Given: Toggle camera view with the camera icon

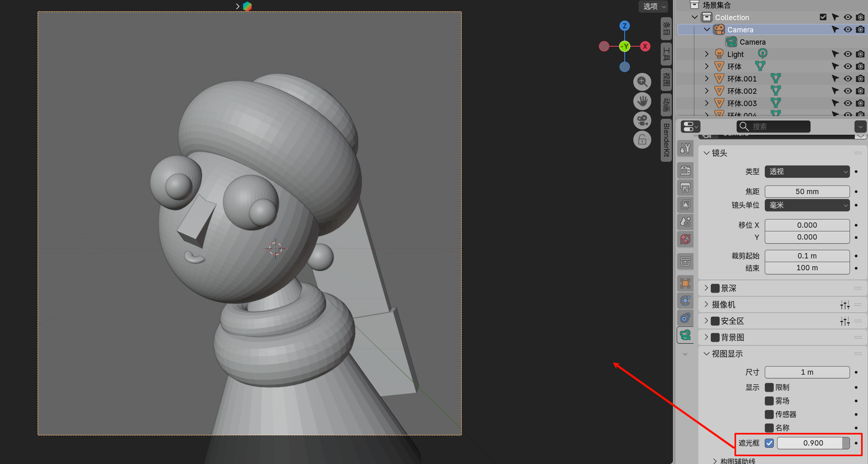Looking at the screenshot, I should tap(642, 120).
